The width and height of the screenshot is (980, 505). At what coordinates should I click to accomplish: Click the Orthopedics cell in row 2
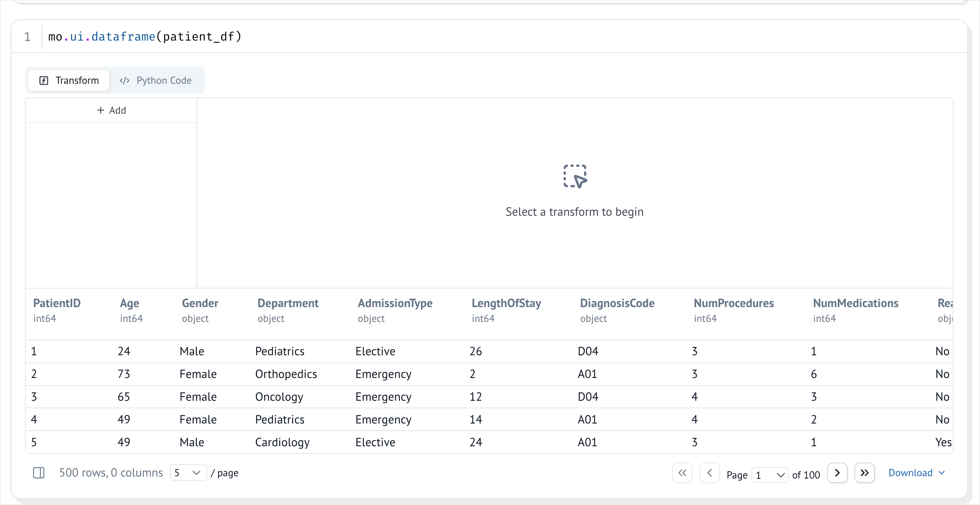(x=286, y=374)
